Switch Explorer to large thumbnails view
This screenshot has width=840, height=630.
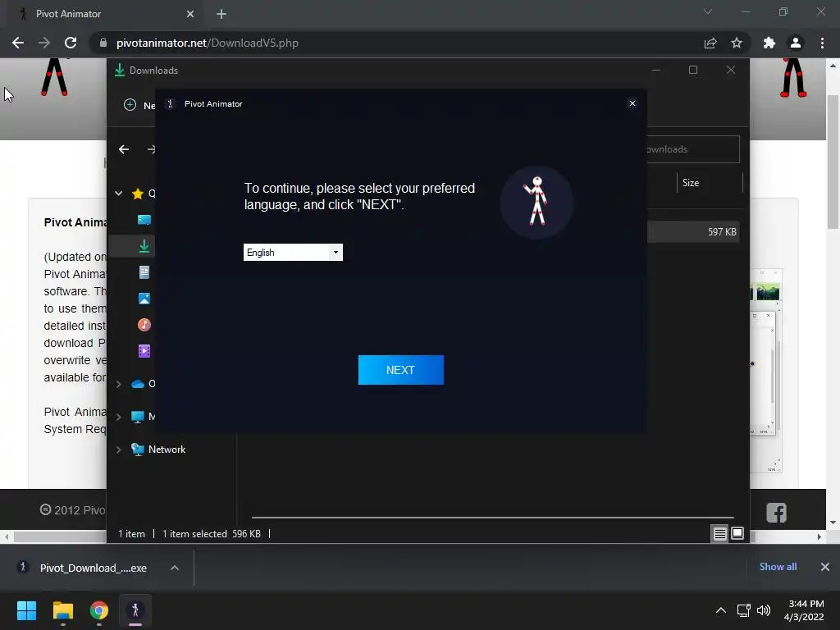pos(737,533)
